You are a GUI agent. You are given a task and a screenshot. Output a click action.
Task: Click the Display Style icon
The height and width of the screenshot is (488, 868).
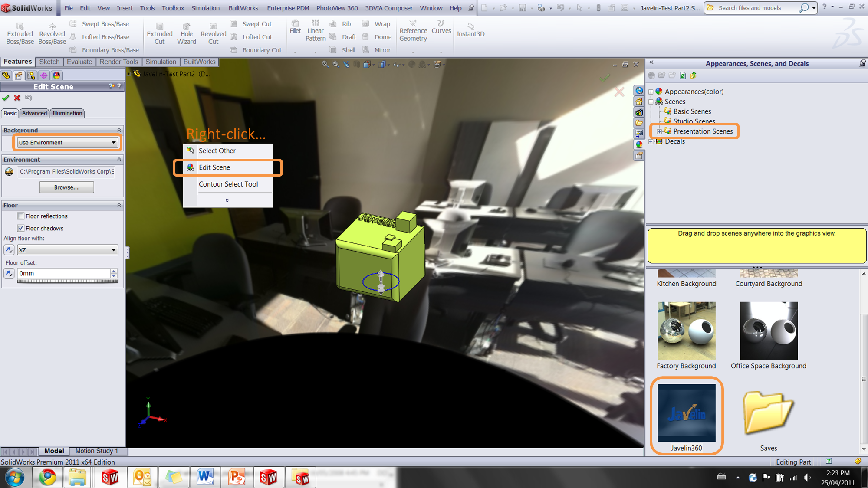(382, 64)
